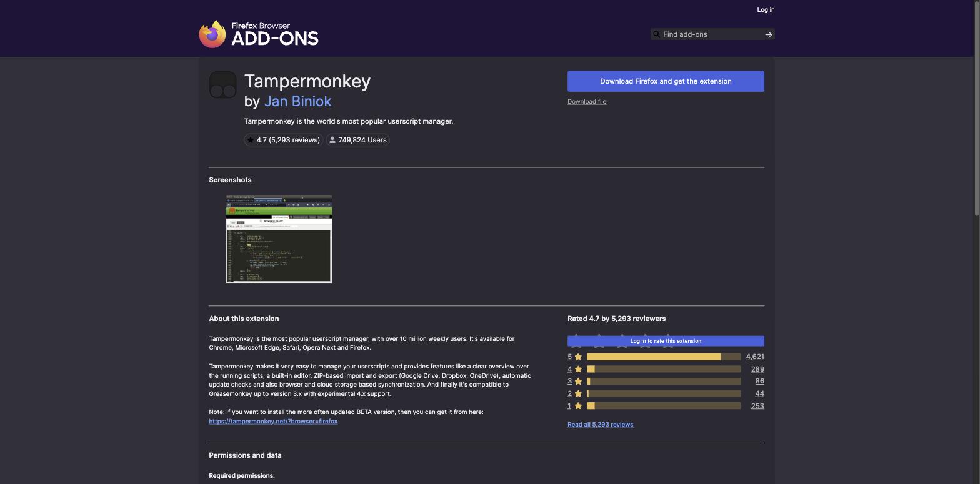Click the About this extension heading
Image resolution: width=980 pixels, height=484 pixels.
[244, 319]
